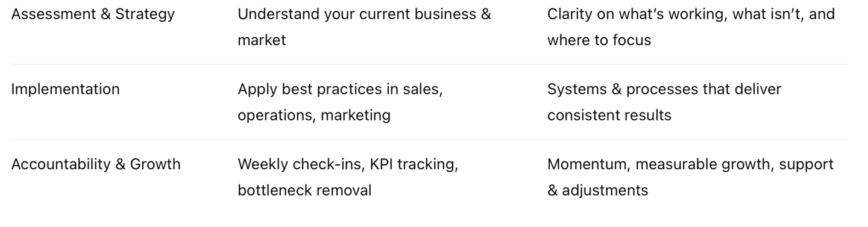Select the words 'operations, marketing'
Image resolution: width=868 pixels, height=227 pixels.
(x=314, y=115)
